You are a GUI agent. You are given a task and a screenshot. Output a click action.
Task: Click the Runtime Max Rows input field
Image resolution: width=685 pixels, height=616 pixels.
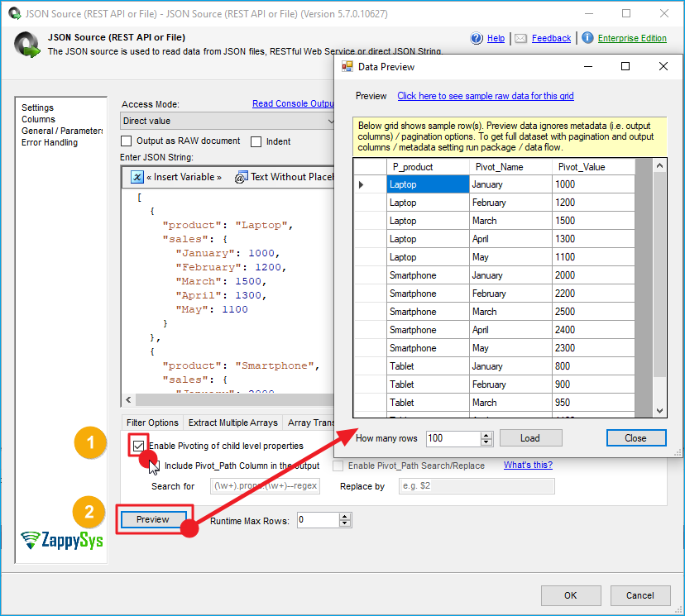coord(319,520)
